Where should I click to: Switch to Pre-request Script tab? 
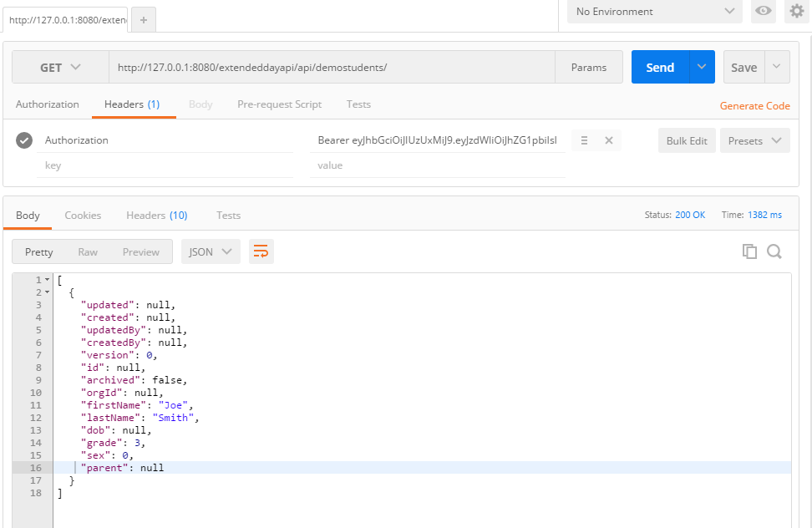click(x=279, y=104)
